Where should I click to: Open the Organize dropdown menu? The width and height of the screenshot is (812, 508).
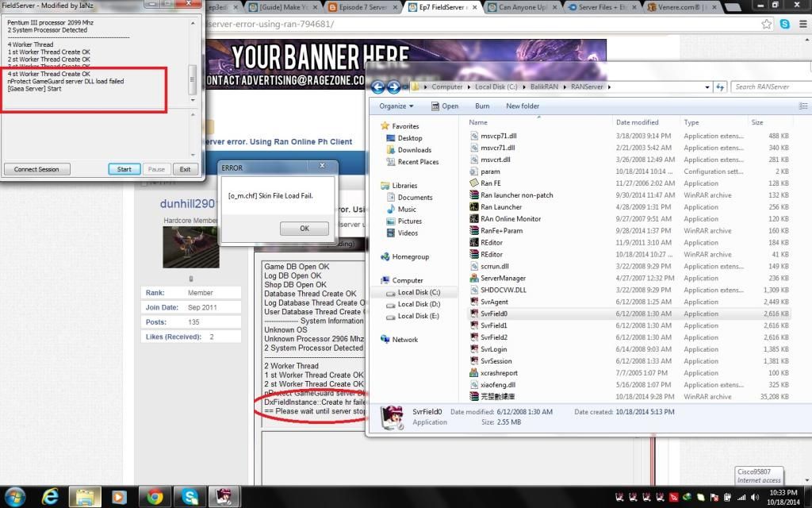pyautogui.click(x=397, y=106)
